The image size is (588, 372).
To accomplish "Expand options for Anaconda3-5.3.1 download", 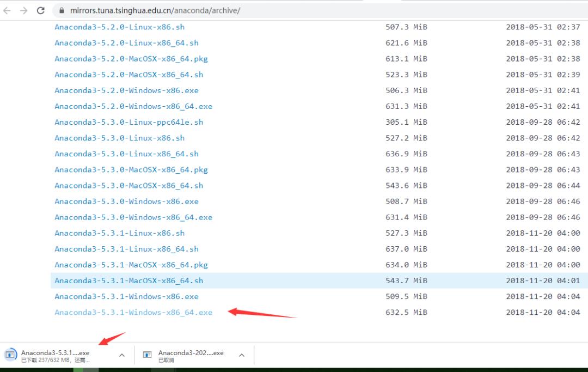I will [122, 355].
